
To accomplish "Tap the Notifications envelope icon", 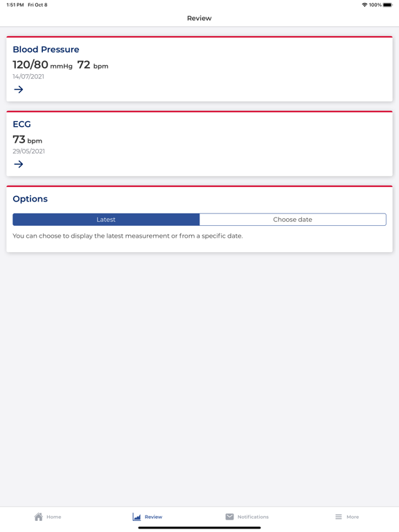I will click(230, 517).
